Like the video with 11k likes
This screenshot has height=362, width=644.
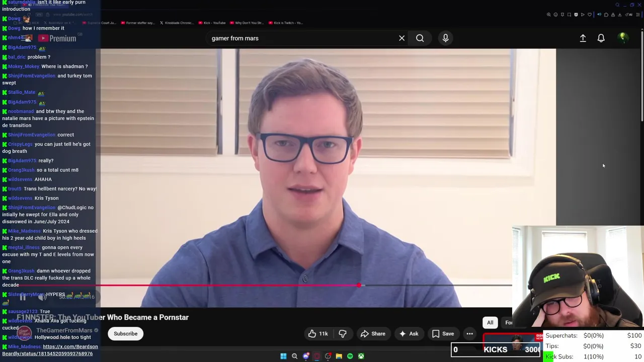pos(318,334)
